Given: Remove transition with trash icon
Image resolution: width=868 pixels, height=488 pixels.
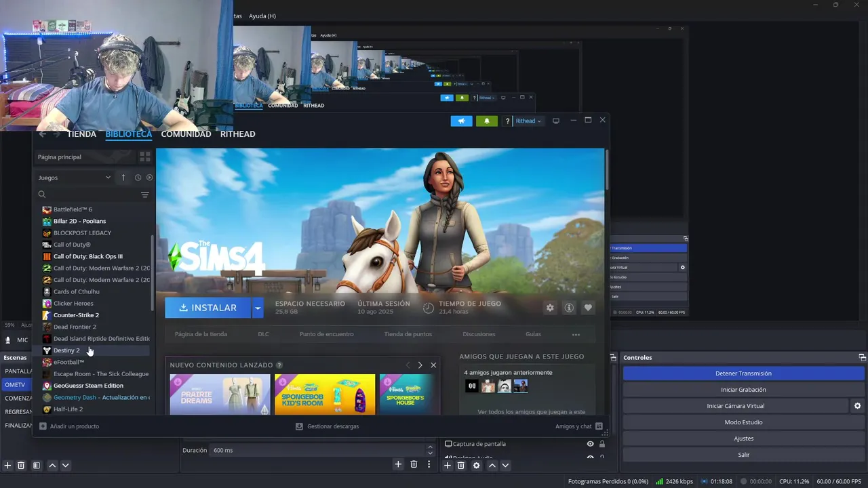Looking at the screenshot, I should [x=414, y=464].
